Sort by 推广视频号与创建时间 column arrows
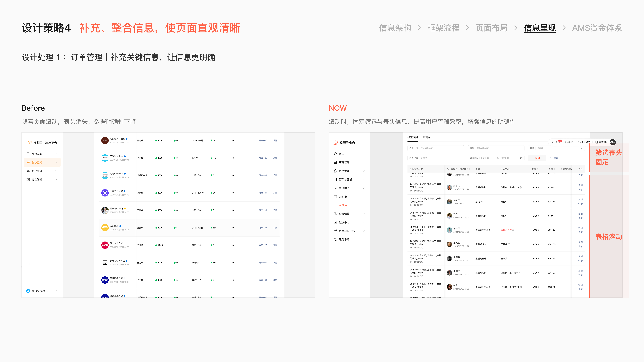This screenshot has width=644, height=362. (470, 169)
